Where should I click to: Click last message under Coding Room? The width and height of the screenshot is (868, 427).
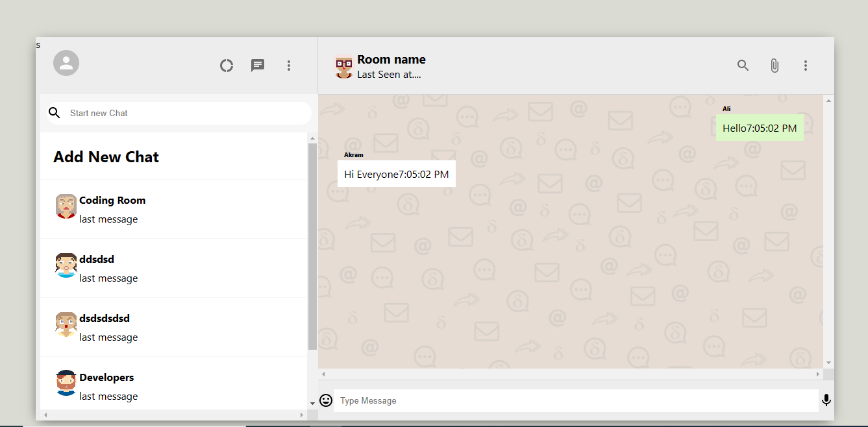click(x=108, y=219)
